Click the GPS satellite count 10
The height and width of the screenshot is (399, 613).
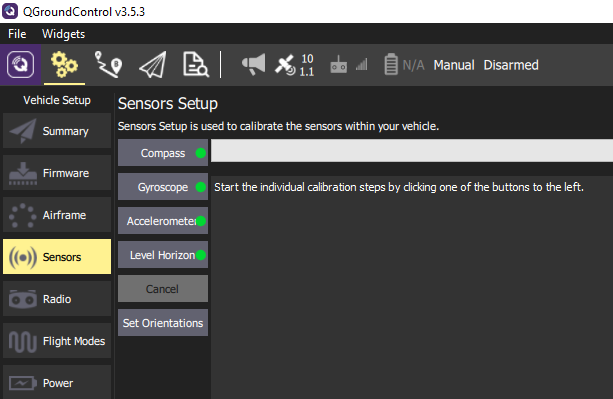(x=307, y=59)
